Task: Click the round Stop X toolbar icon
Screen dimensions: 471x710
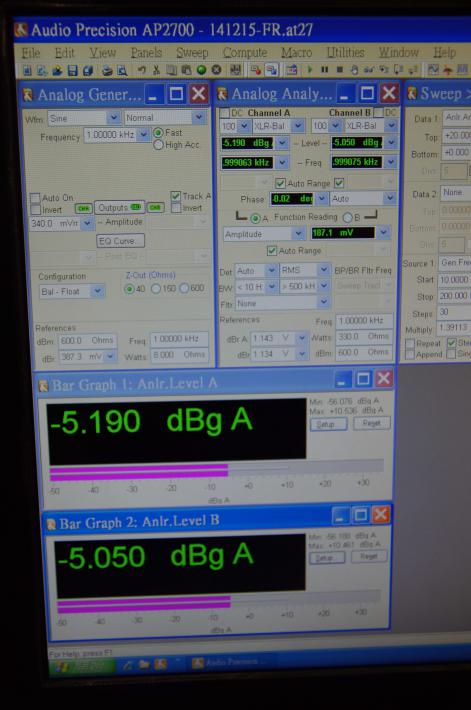Action: coord(216,70)
